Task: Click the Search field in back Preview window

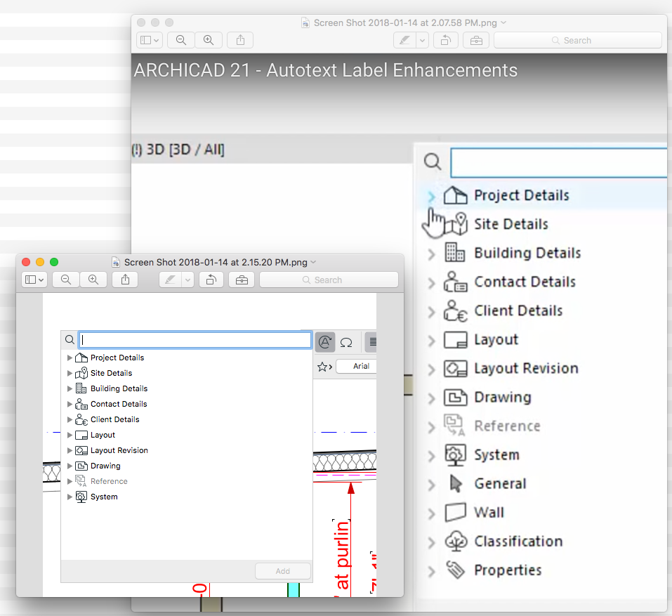Action: coord(578,40)
